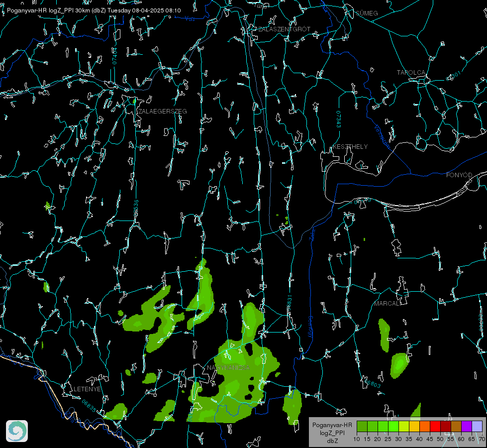Screen dimensions: 487x448
Task: Click the SÜMEG city label
Action: 367,13
